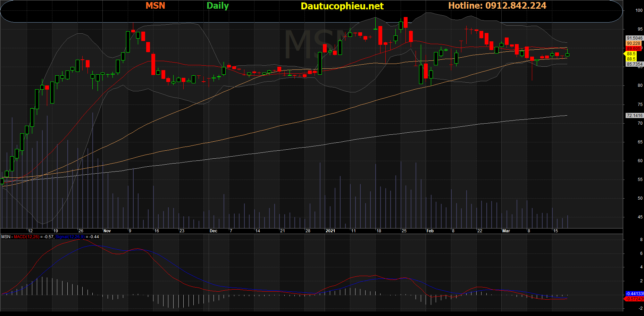Open the Dautucophieu.net link
The width and height of the screenshot is (644, 316).
[x=342, y=6]
